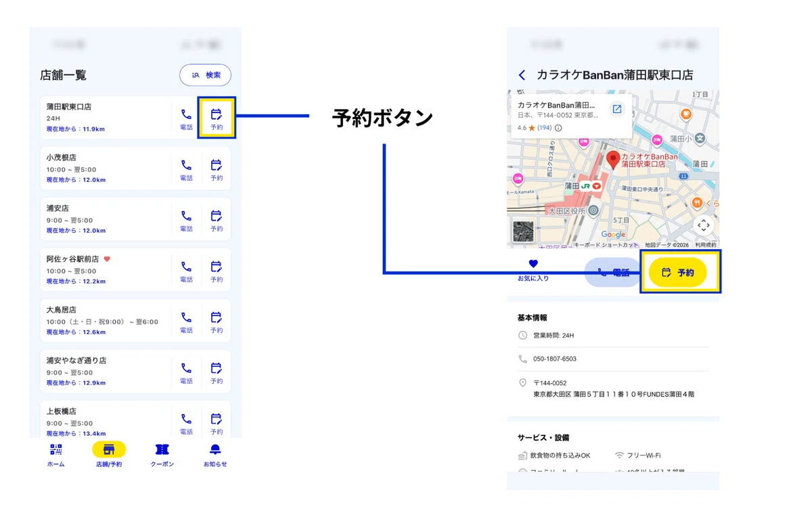Viewport: 812px width, 517px height.
Task: Open the 小茂根店 store row name
Action: [x=62, y=158]
